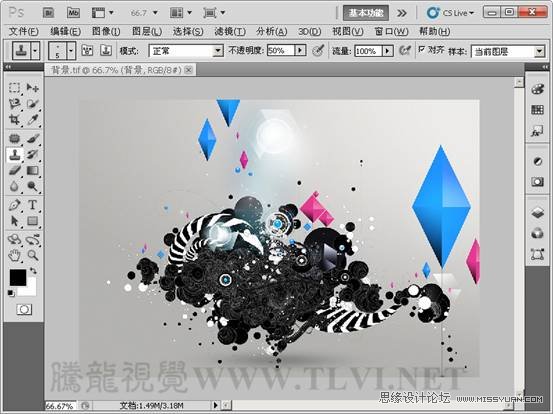This screenshot has height=414, width=553.
Task: Open the Channels panel in right dock
Action: 537,233
